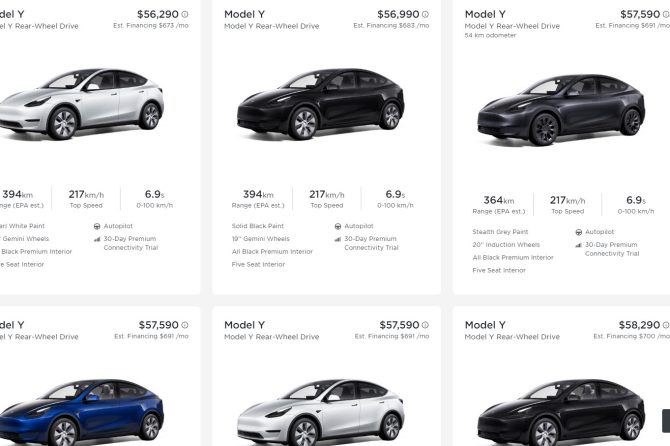Click connectivity signal icon on Stealth Grey card
670x446 pixels.
[578, 245]
